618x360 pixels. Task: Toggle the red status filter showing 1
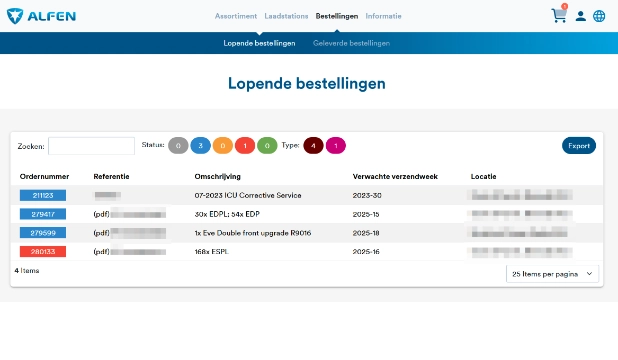tap(245, 146)
